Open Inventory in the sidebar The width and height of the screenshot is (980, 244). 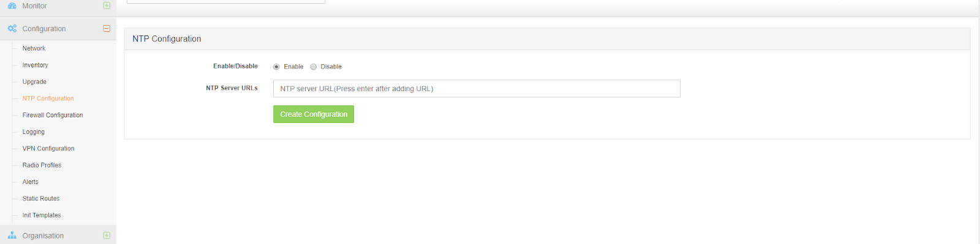tap(35, 65)
